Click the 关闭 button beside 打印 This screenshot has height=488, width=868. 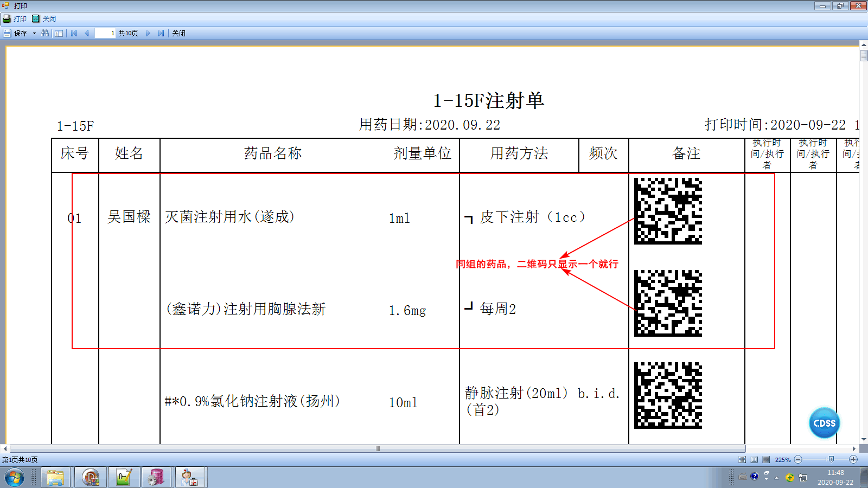(x=44, y=18)
